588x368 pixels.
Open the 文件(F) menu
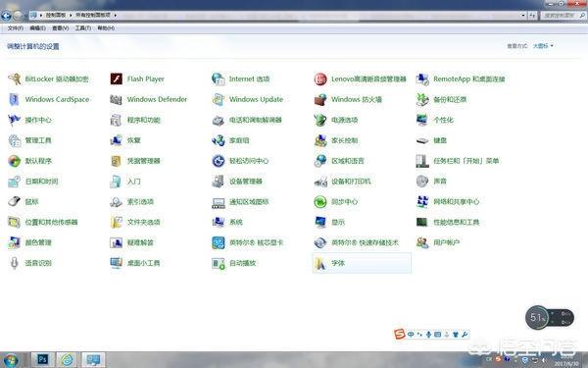[16, 28]
